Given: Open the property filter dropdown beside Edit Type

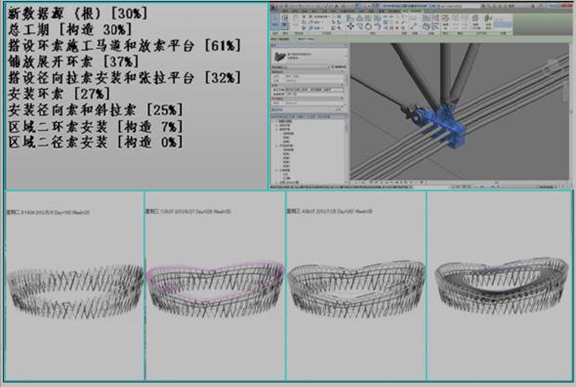Looking at the screenshot, I should coord(300,67).
